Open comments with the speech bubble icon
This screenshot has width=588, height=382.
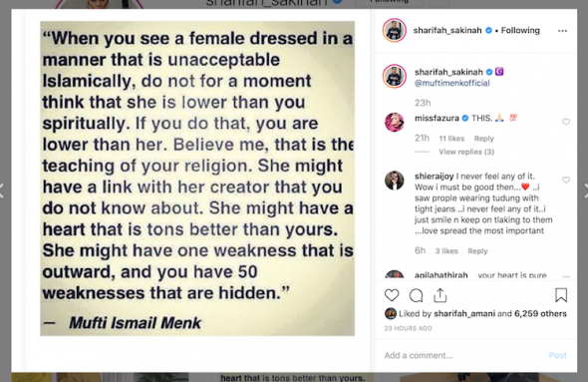click(x=416, y=295)
